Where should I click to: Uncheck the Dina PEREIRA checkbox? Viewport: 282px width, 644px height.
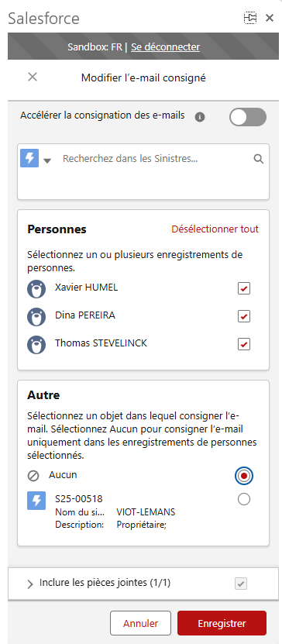coord(244,316)
